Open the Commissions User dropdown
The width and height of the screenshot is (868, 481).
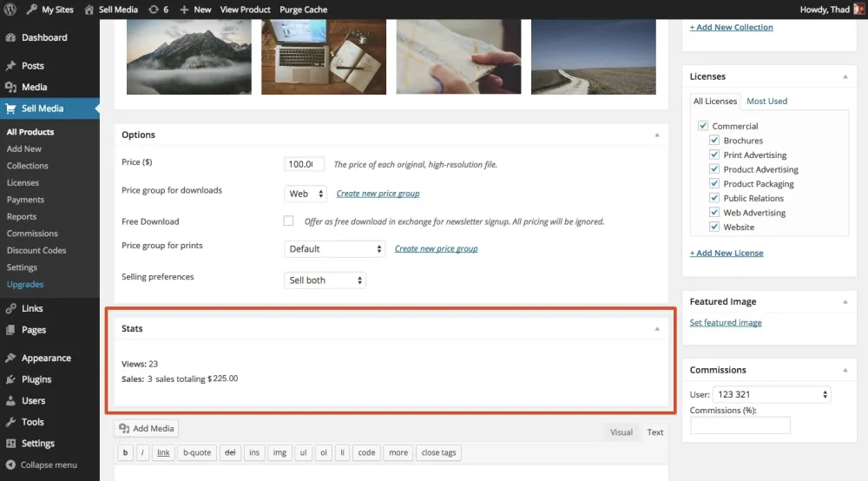pyautogui.click(x=772, y=395)
